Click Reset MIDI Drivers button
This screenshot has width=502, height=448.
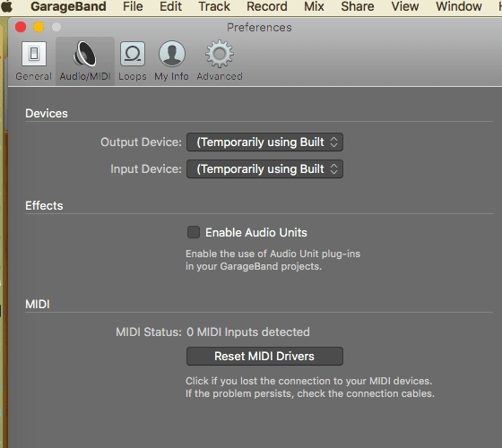(264, 357)
